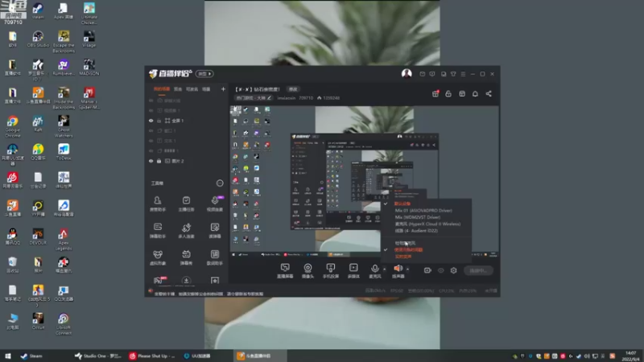Collapse the 工具箱 toolbox section
This screenshot has width=644, height=362.
[x=220, y=183]
